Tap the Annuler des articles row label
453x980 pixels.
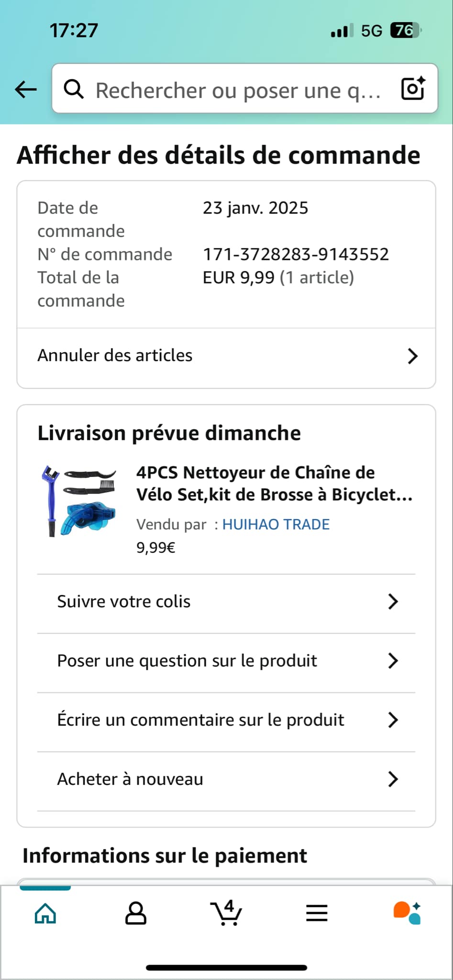(115, 356)
